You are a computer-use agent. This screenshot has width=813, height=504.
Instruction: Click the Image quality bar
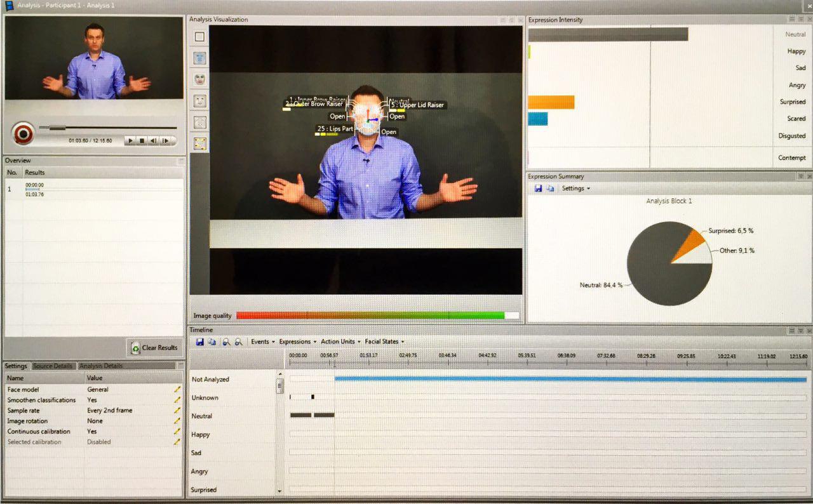(x=377, y=315)
